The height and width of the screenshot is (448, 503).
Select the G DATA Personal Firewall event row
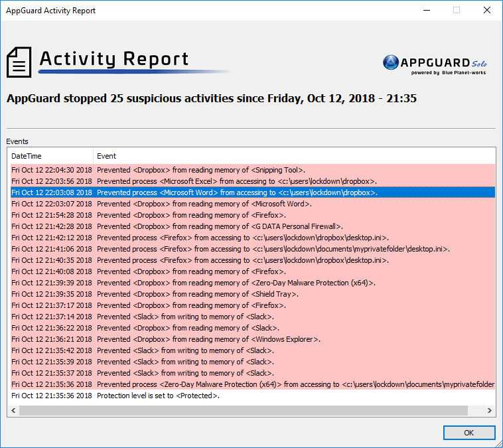[253, 226]
